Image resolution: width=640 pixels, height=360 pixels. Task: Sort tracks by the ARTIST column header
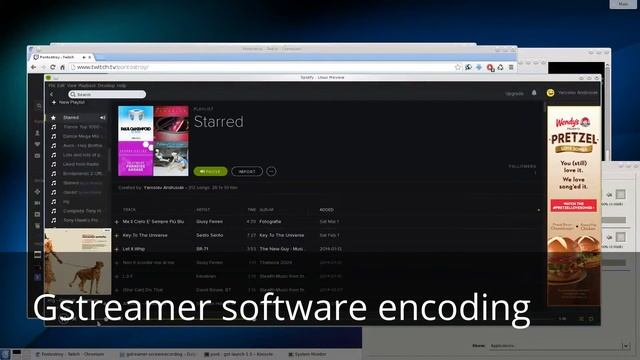[203, 210]
